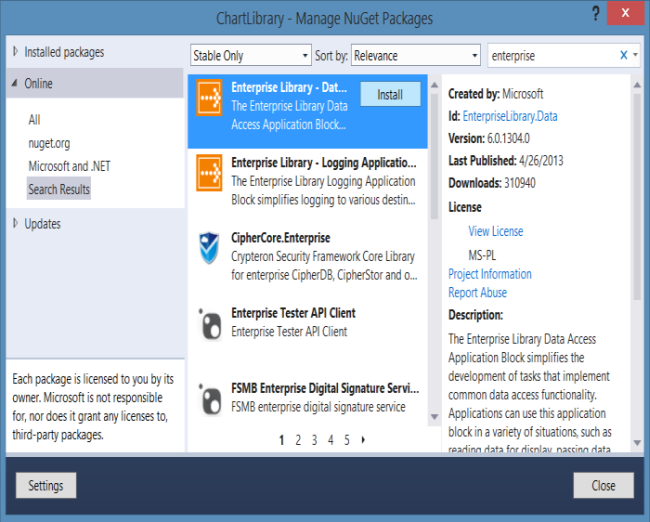Open EnterpriseLibrary.Data Id link
650x522 pixels.
(x=510, y=116)
